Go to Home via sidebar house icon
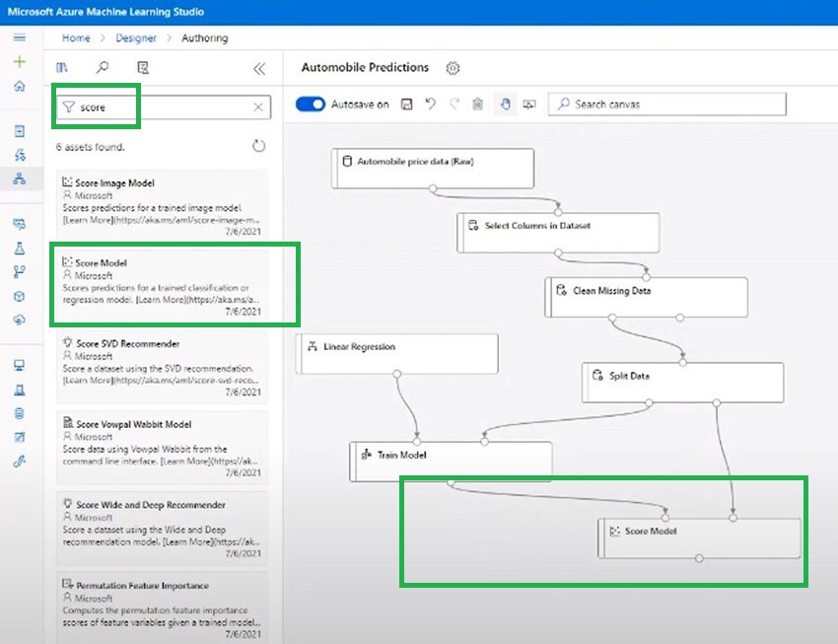Viewport: 838px width, 644px height. coord(20,86)
